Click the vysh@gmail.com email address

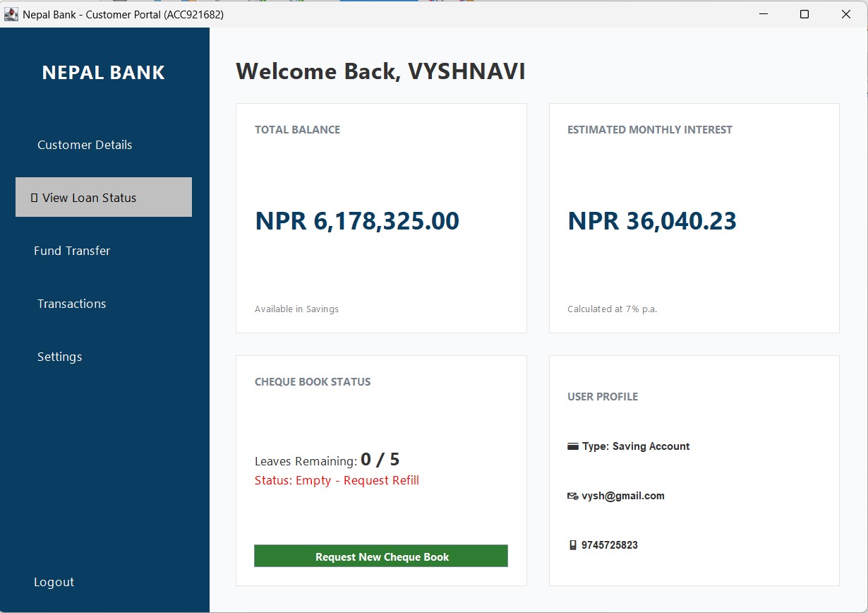[x=623, y=496]
